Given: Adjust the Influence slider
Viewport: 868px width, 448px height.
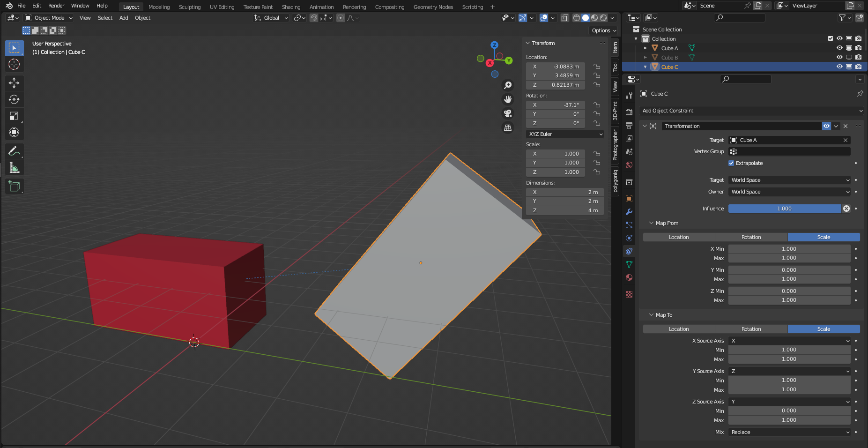Looking at the screenshot, I should pyautogui.click(x=785, y=209).
